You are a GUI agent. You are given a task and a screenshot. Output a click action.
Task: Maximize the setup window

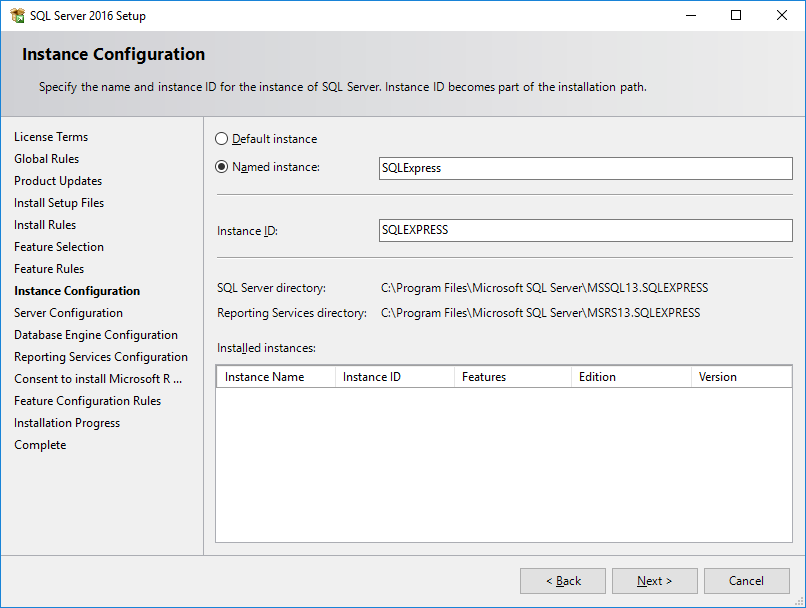pos(736,16)
